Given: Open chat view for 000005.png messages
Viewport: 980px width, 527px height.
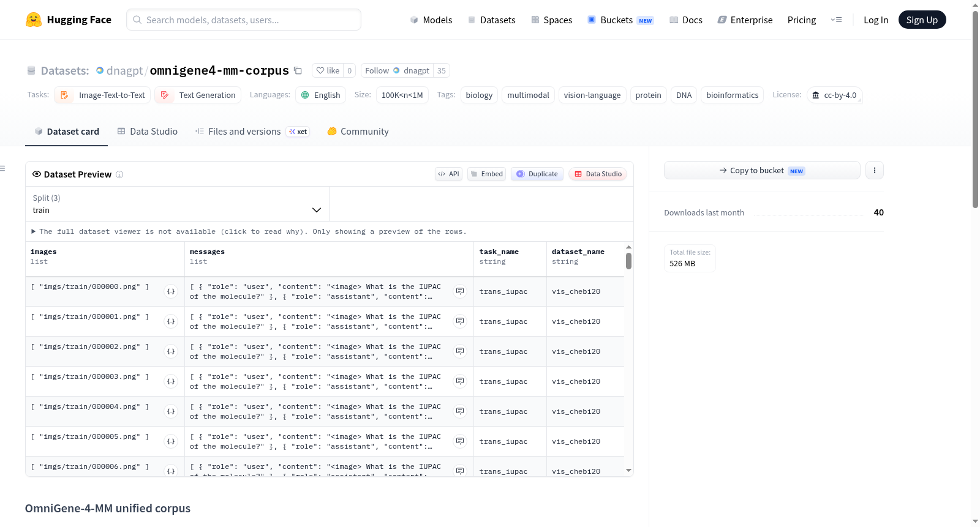Looking at the screenshot, I should (x=460, y=441).
